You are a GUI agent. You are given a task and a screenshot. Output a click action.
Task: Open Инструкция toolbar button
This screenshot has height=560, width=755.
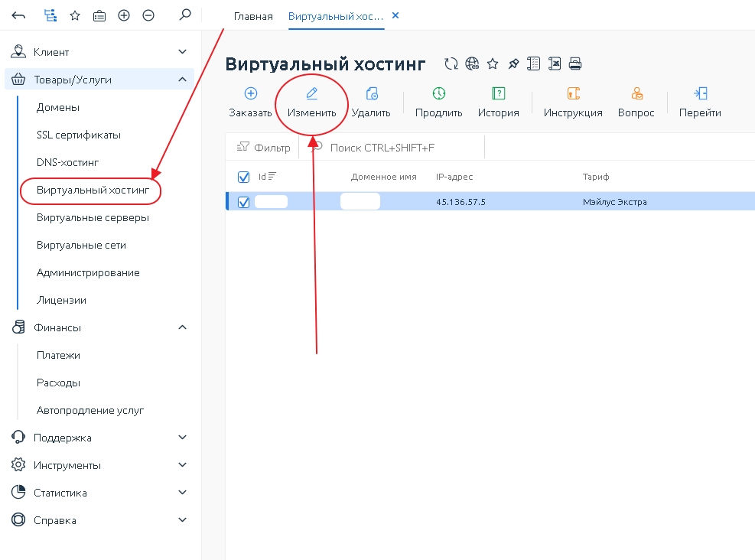[573, 103]
